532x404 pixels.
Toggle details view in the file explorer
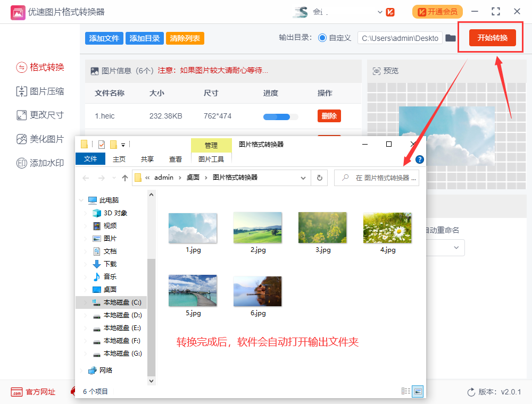[406, 391]
